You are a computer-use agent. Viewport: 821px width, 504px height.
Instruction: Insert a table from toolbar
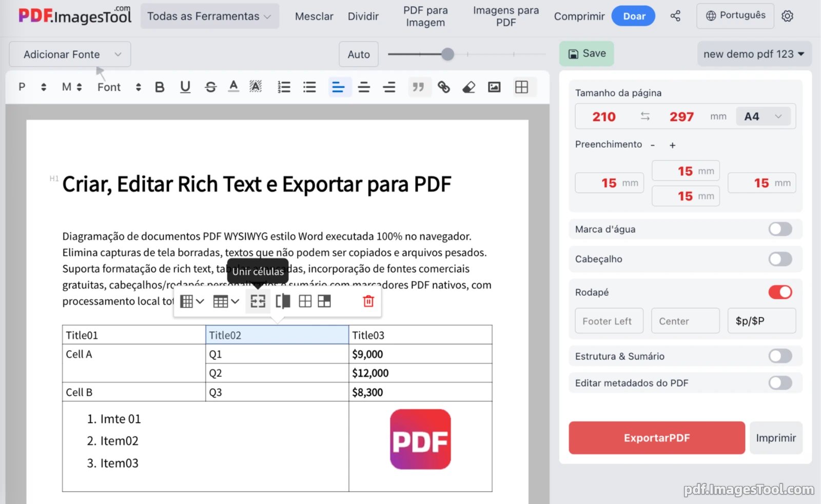(x=521, y=87)
